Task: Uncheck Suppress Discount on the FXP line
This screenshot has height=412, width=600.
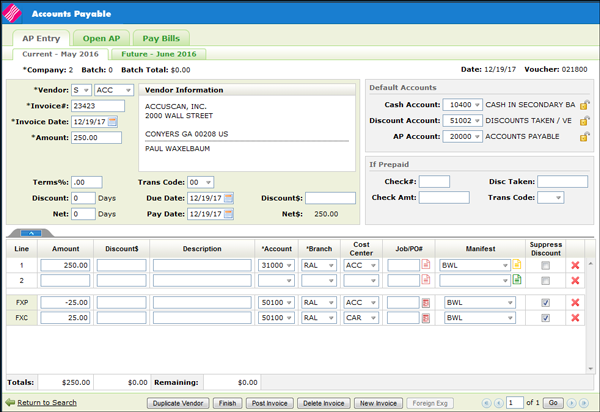Action: 544,302
